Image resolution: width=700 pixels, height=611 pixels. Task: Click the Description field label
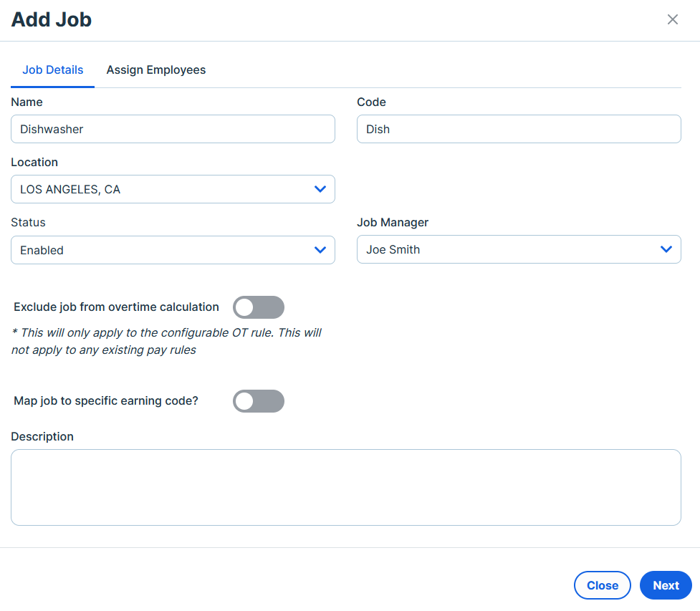pos(42,436)
